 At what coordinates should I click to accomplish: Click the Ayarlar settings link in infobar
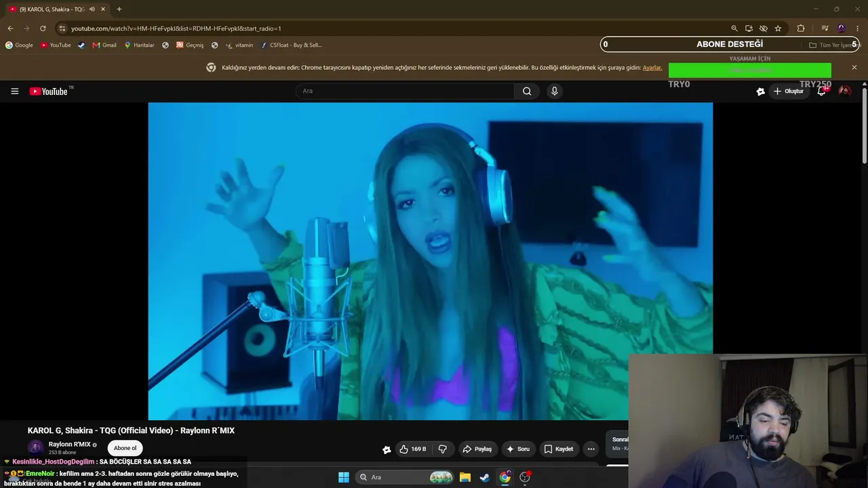[652, 68]
